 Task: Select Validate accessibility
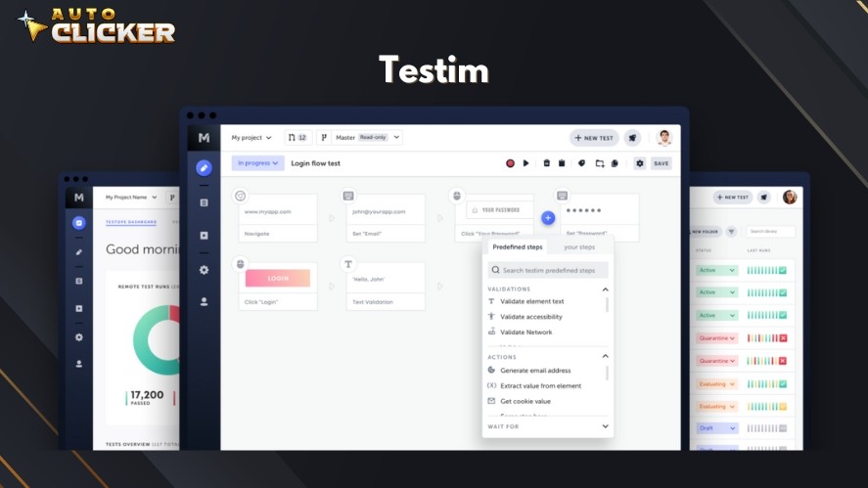click(x=530, y=317)
